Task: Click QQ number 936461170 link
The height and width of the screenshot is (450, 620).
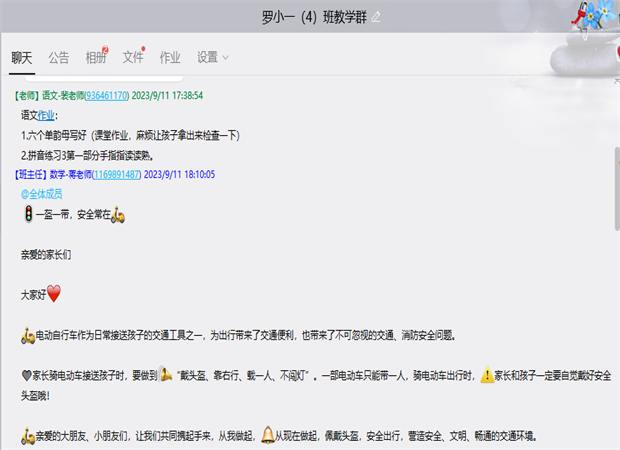Action: (107, 96)
